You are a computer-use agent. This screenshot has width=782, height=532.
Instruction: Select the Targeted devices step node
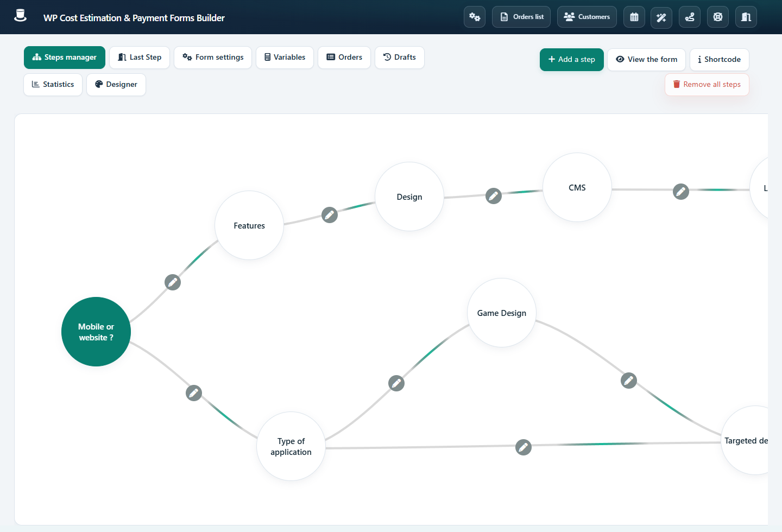coord(745,440)
